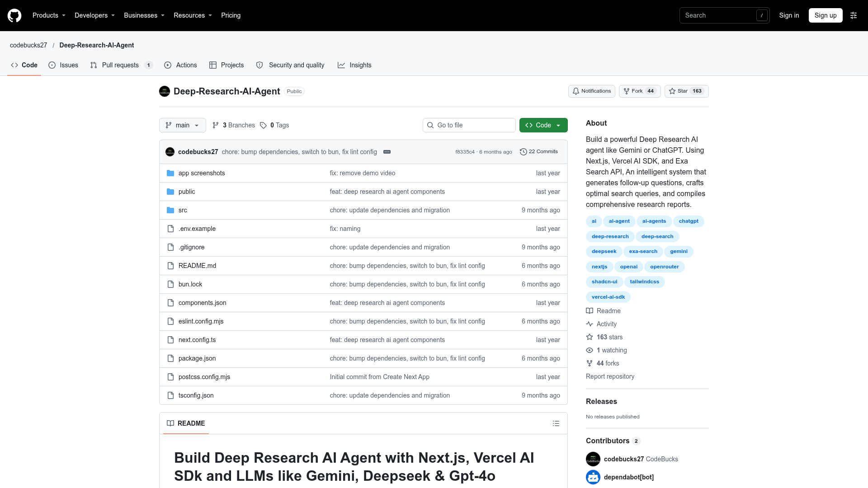Click the commit message ellipsis expander icon
This screenshot has width=868, height=488.
(x=387, y=152)
